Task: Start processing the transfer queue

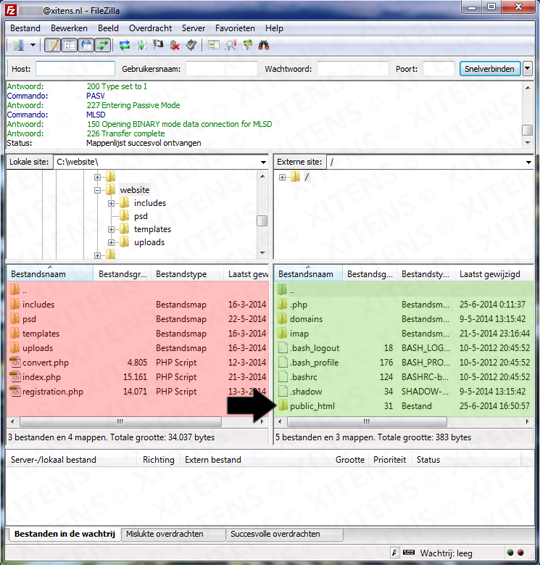Action: 142,45
